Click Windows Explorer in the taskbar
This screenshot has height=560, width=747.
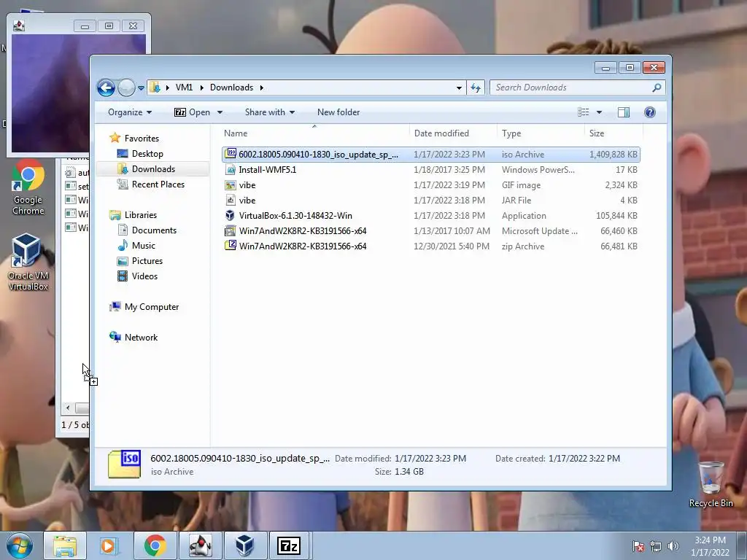point(65,545)
